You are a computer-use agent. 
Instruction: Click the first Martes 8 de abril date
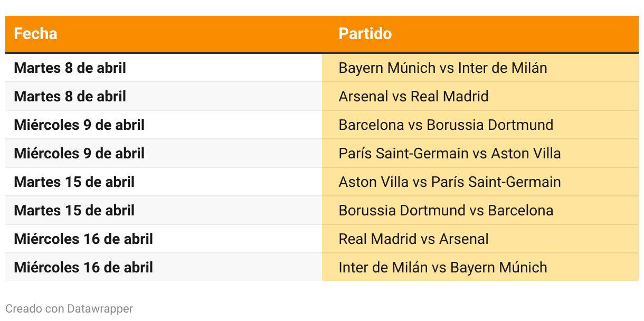click(70, 68)
